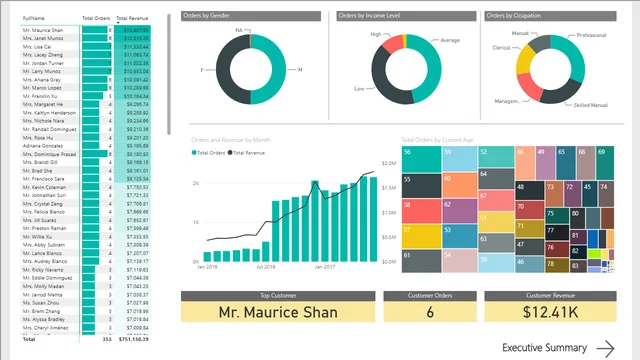Click the Clerical occupation segment

[x=524, y=60]
